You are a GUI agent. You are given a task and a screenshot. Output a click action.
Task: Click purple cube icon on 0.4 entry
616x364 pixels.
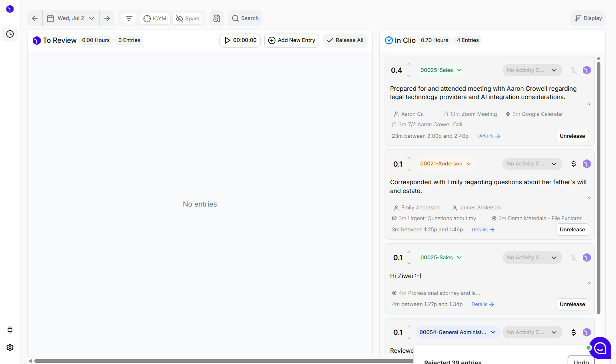586,70
